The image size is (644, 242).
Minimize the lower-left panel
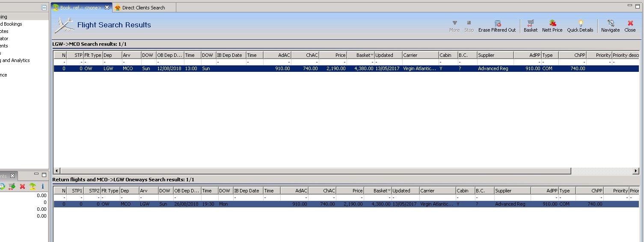point(36,174)
